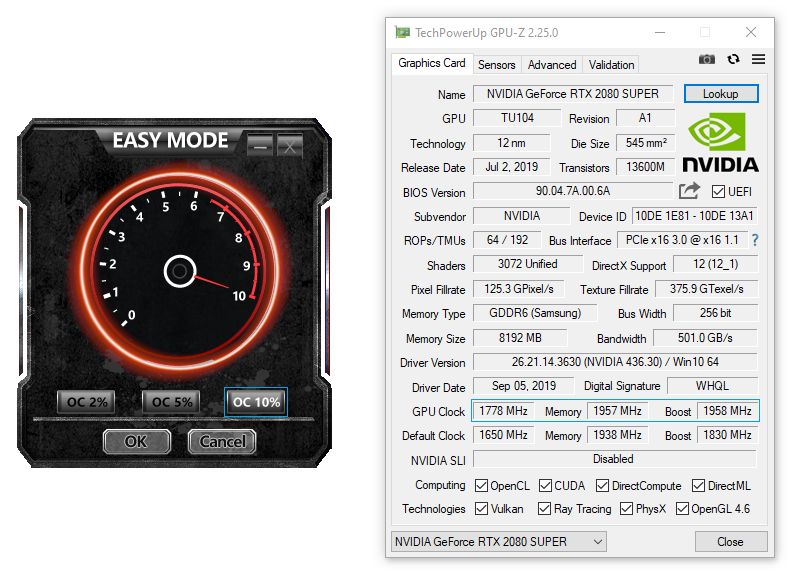The height and width of the screenshot is (574, 793).
Task: Switch to the Advanced tab
Action: tap(552, 65)
